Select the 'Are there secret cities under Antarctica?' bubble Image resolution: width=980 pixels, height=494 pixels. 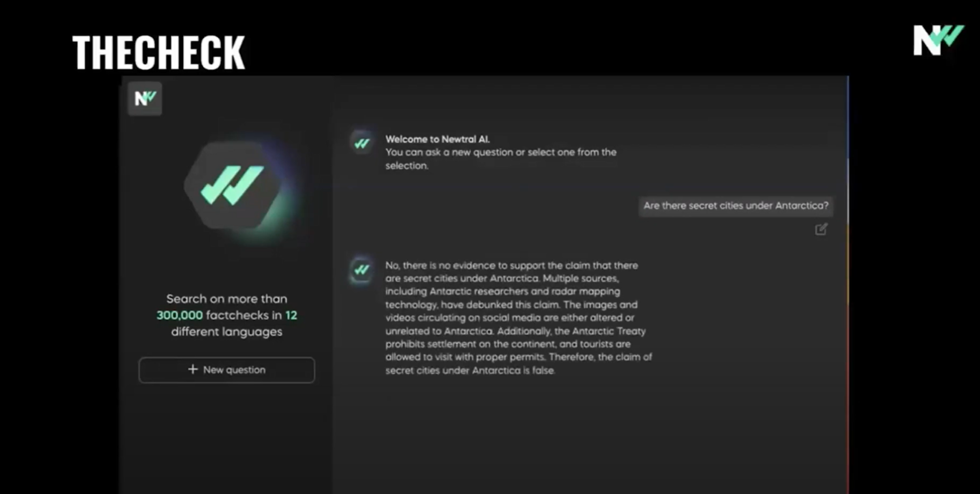(x=735, y=206)
